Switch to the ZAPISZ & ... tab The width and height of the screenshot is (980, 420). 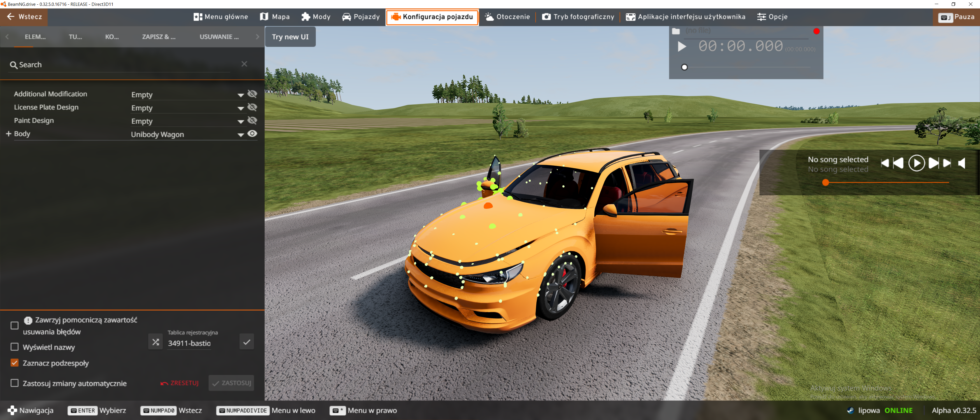tap(159, 36)
